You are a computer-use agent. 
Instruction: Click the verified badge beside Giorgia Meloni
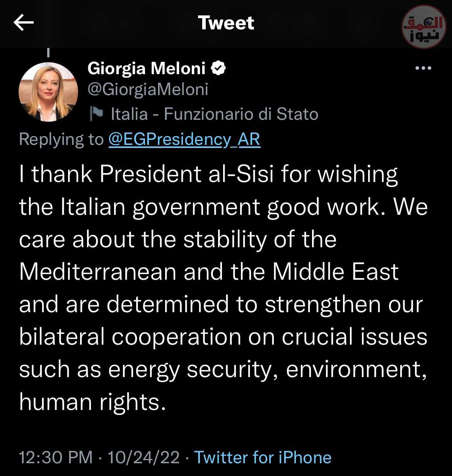(x=218, y=68)
